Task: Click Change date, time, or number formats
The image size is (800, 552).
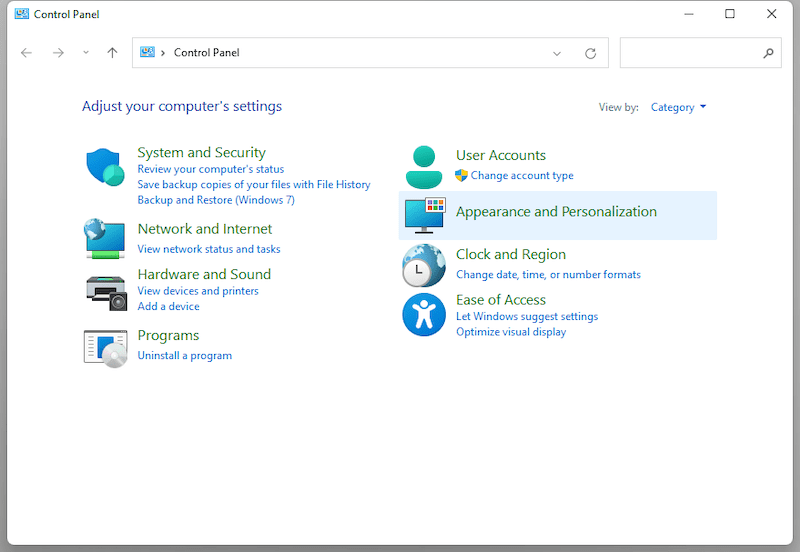Action: tap(548, 274)
